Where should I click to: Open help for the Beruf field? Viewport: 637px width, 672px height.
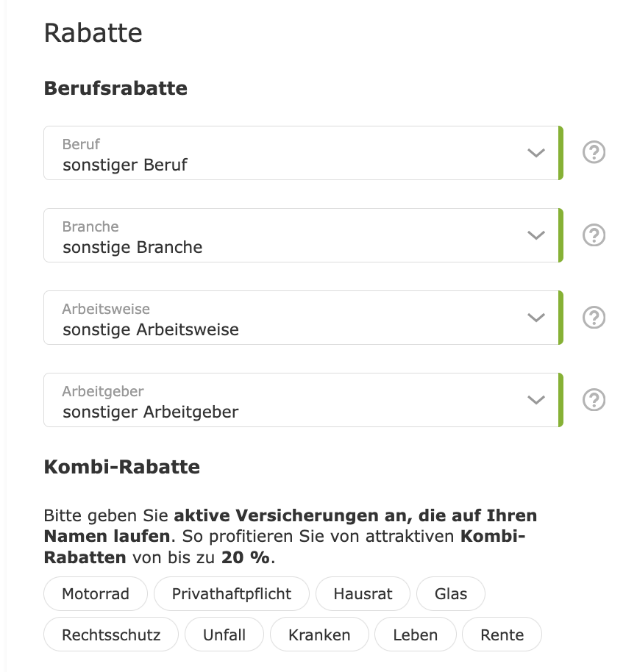coord(594,152)
